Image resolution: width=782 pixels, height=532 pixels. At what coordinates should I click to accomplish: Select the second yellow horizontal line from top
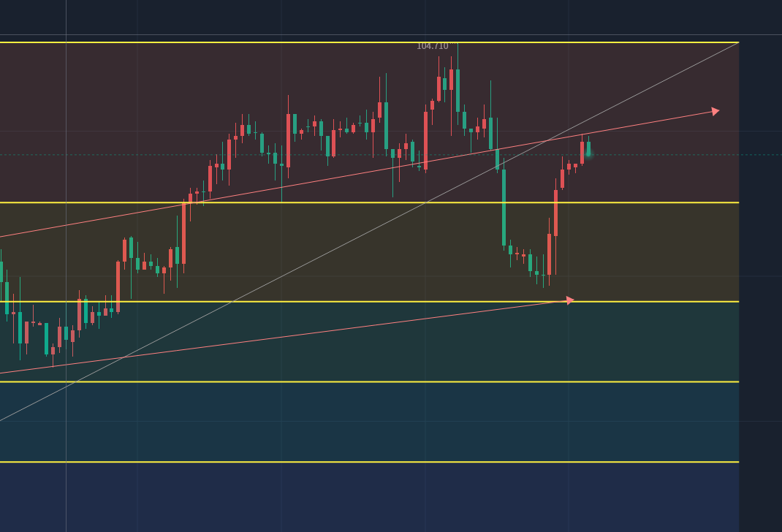[x=365, y=202]
